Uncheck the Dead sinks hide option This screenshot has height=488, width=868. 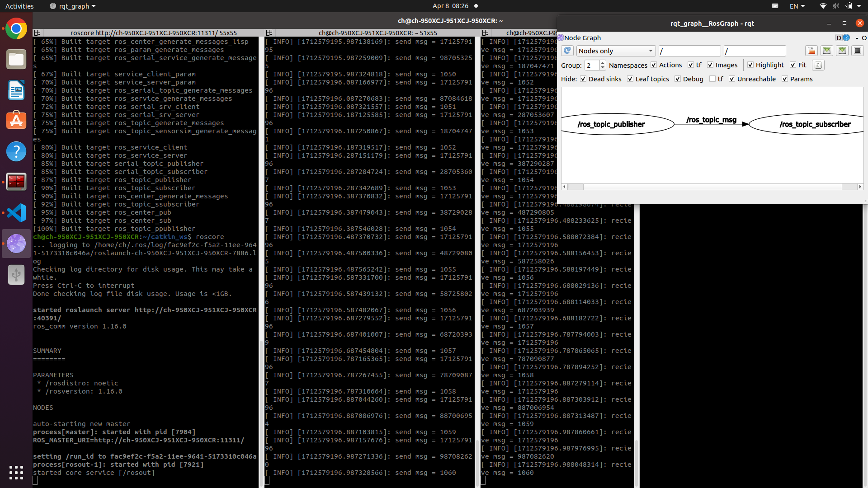point(583,79)
